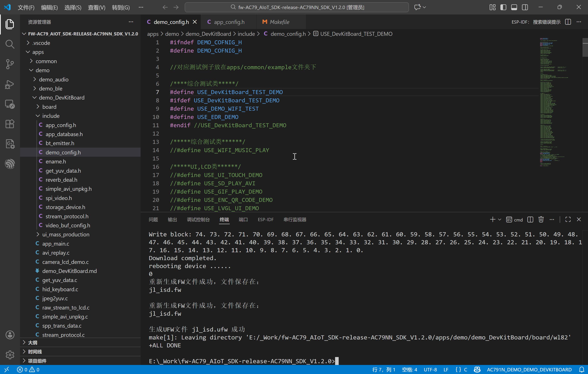588x374 pixels.
Task: Open the terminal launch profile dropdown
Action: (x=500, y=219)
